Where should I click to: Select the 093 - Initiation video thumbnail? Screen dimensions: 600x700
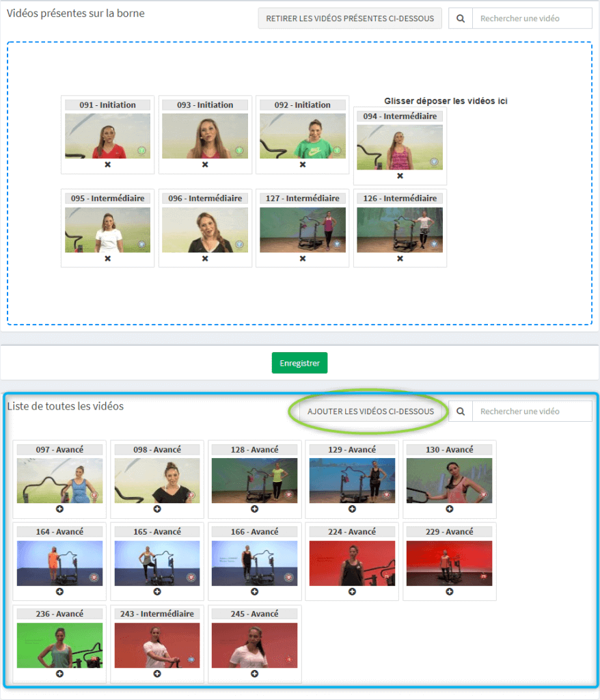[x=205, y=136]
